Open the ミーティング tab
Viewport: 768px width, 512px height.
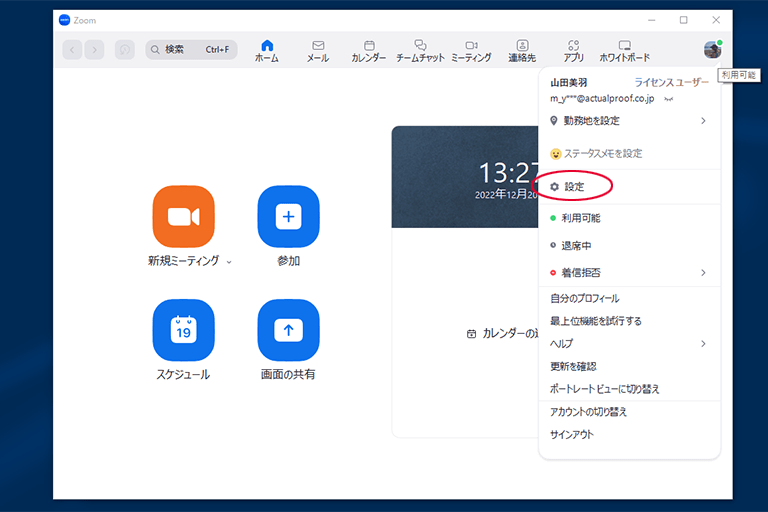pyautogui.click(x=471, y=51)
